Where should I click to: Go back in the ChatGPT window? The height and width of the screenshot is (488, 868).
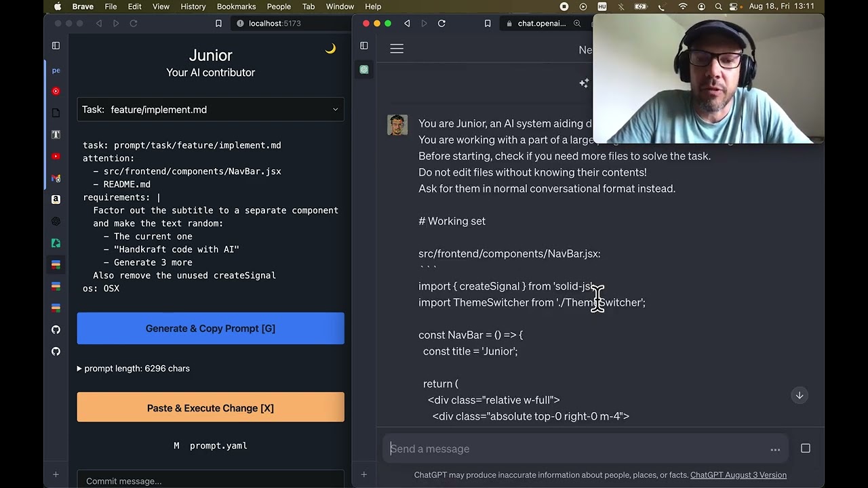[407, 23]
